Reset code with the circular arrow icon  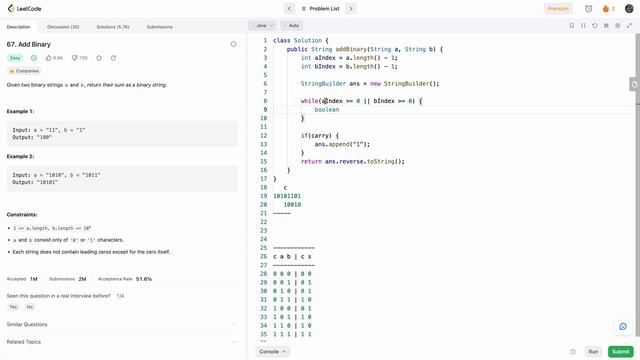[595, 25]
